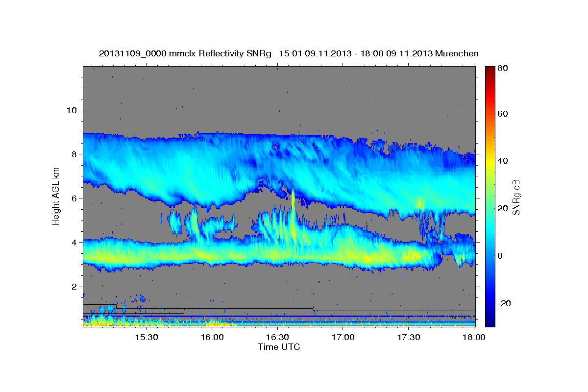Click the plot title text starting 20131109_0000.mmclx

pyautogui.click(x=289, y=53)
